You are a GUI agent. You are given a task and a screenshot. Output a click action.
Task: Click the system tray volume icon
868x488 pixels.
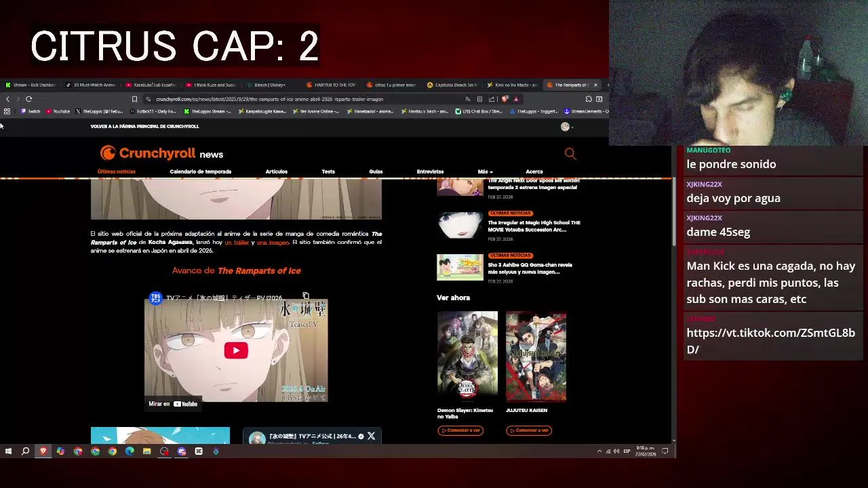[616, 451]
